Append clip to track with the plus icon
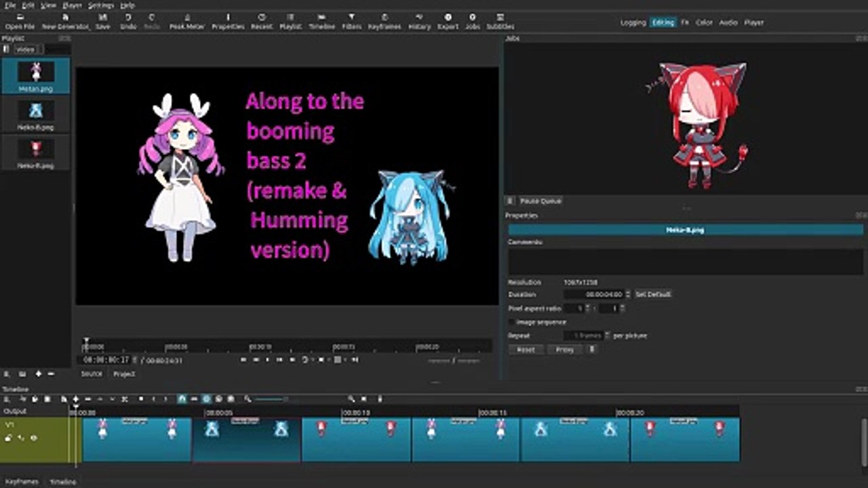This screenshot has height=488, width=868. coord(75,399)
